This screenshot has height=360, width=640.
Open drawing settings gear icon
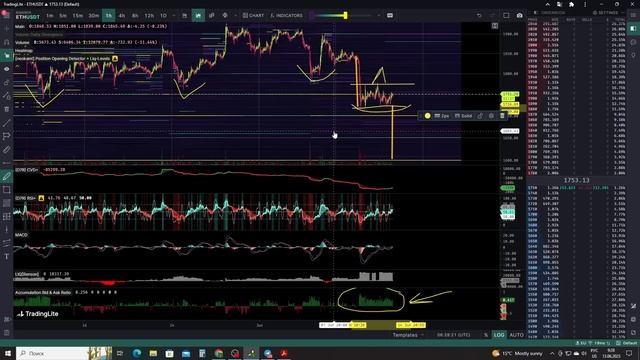[491, 116]
